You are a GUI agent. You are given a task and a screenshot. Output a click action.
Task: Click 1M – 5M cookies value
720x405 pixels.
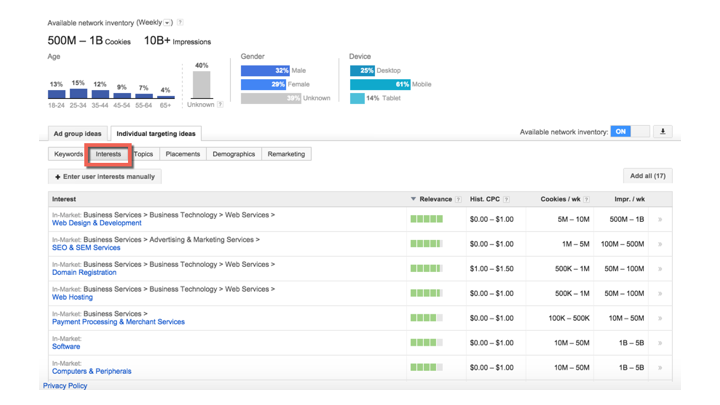[576, 244]
